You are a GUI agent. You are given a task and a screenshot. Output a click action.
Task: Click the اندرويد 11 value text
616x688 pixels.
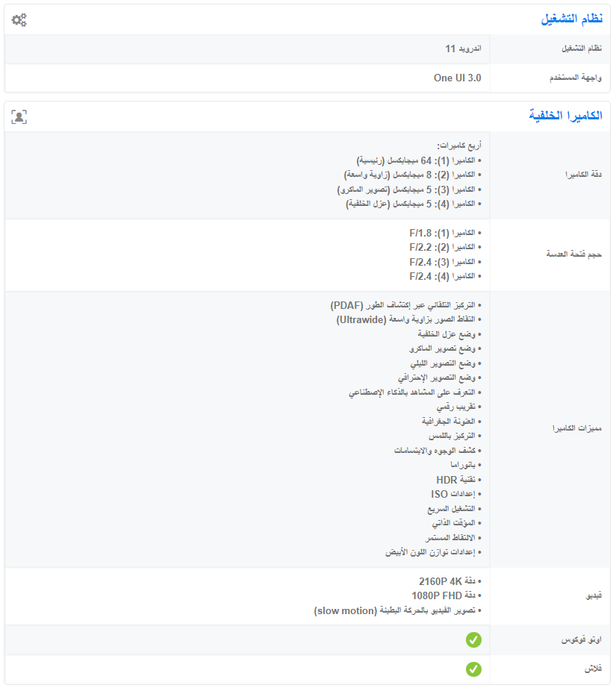(463, 49)
